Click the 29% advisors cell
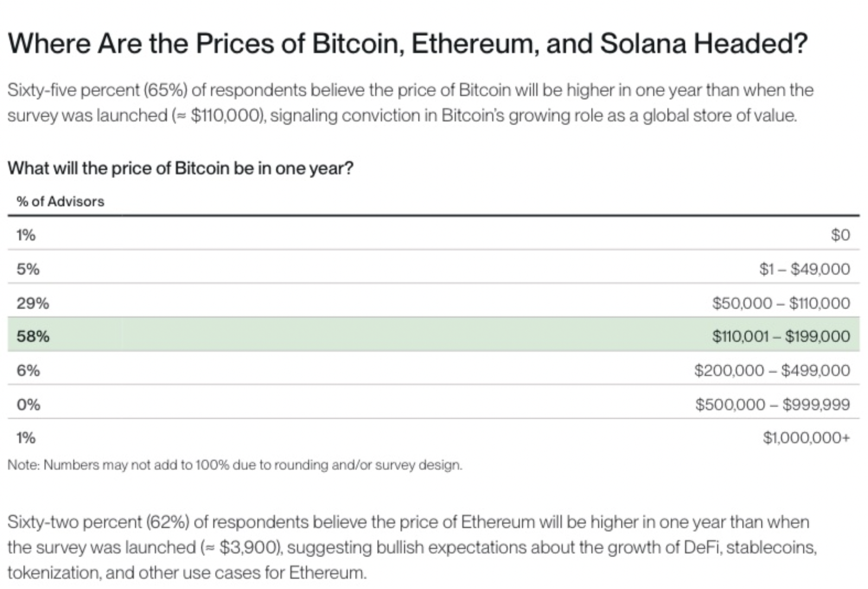Viewport: 868px width, 589px height. click(x=33, y=303)
